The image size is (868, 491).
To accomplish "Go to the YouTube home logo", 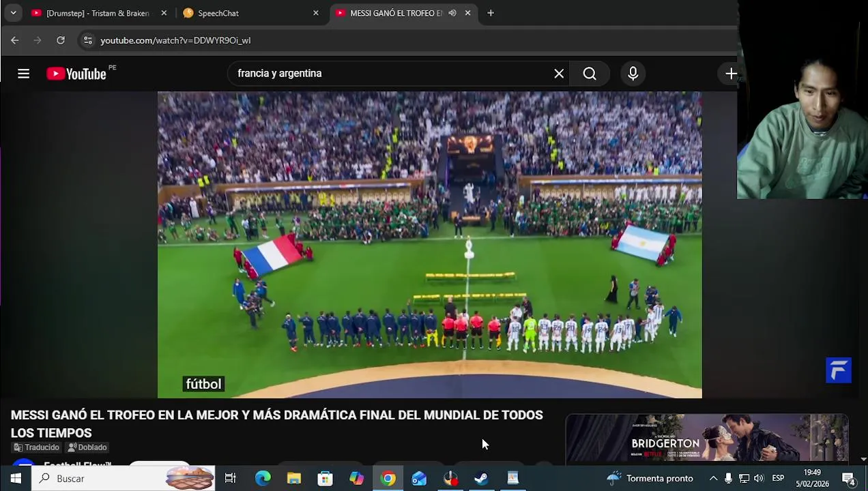I will [76, 74].
